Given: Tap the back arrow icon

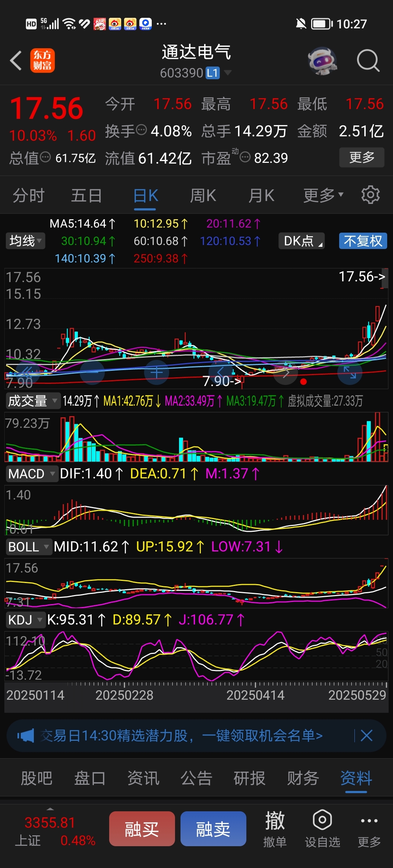Looking at the screenshot, I should click(x=16, y=60).
